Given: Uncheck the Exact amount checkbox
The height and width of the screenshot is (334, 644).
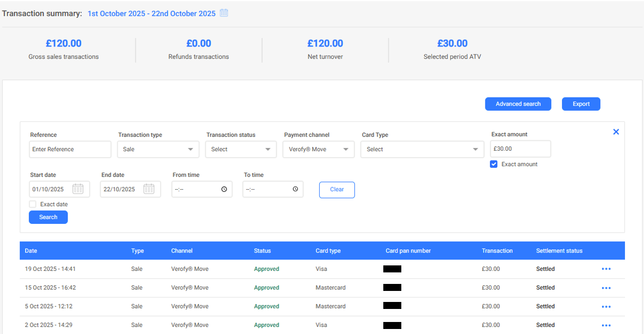Looking at the screenshot, I should 494,164.
